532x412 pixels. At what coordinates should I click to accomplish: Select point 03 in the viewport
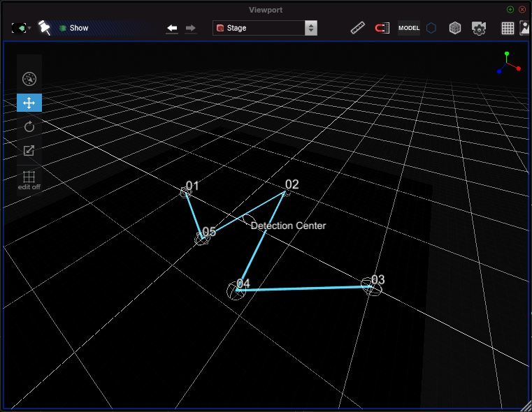371,286
